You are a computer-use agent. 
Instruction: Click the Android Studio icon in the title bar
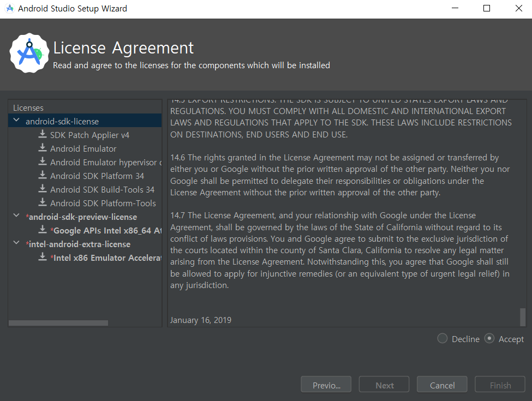pos(10,9)
